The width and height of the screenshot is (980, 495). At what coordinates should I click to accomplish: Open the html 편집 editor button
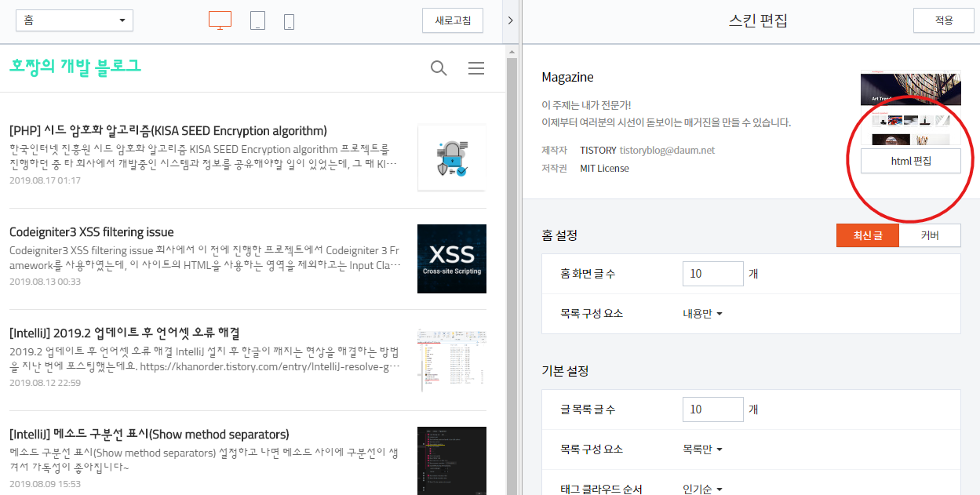click(x=910, y=161)
